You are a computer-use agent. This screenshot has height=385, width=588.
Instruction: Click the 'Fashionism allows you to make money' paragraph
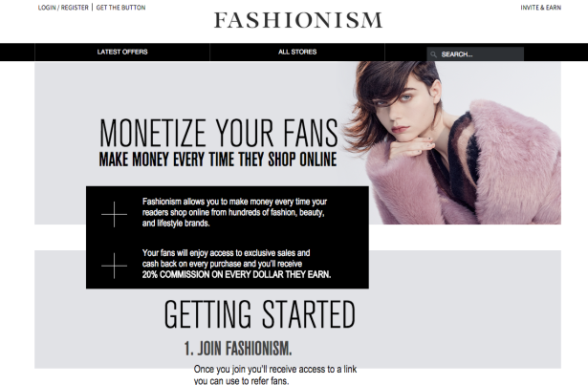click(235, 212)
